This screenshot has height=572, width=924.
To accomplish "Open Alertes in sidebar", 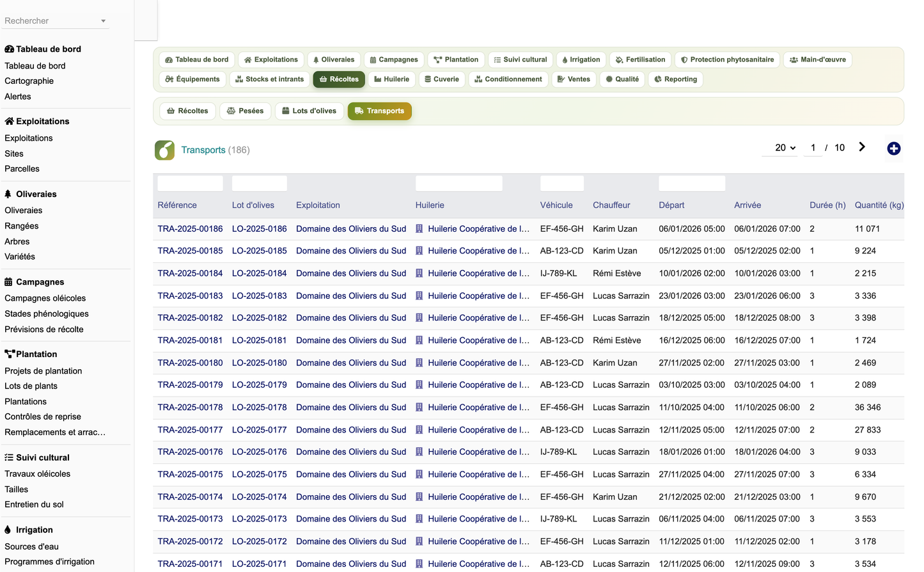I will point(18,97).
